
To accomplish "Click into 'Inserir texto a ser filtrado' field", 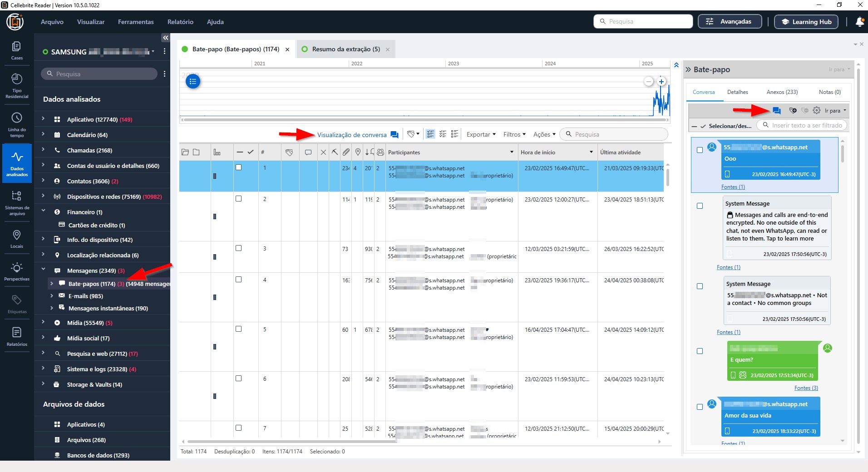I will click(802, 125).
